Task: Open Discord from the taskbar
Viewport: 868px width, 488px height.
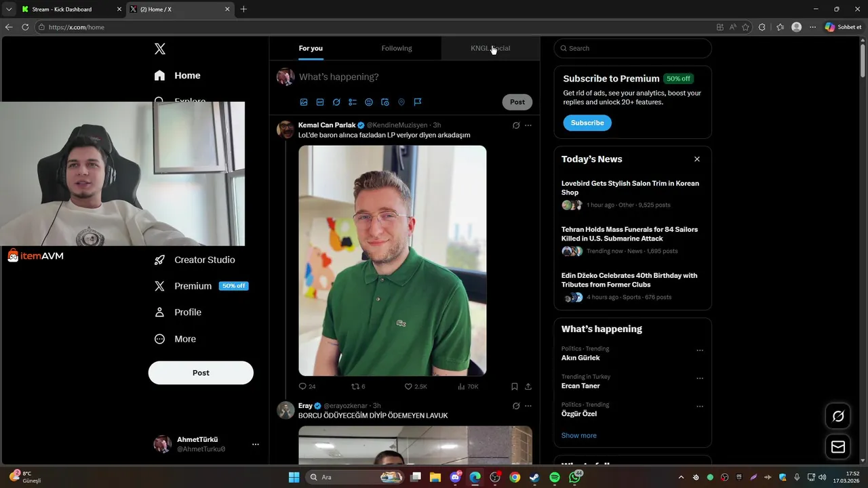Action: [x=455, y=477]
